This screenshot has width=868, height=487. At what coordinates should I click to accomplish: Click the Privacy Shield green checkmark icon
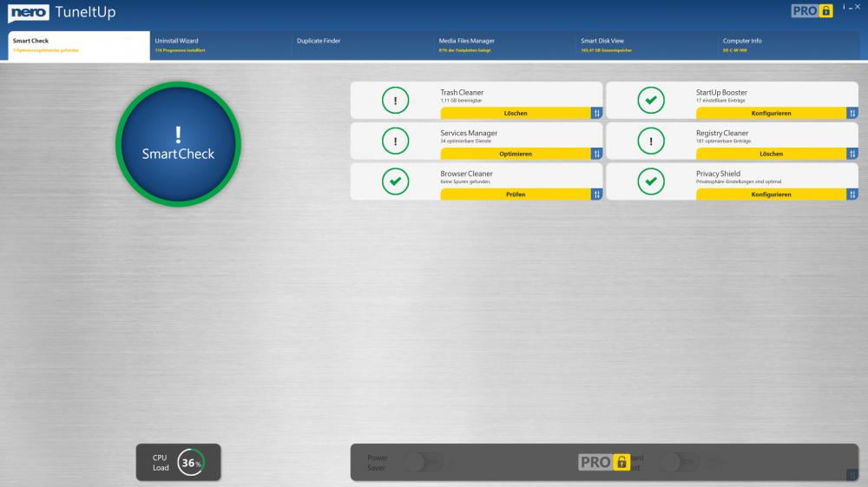point(650,181)
